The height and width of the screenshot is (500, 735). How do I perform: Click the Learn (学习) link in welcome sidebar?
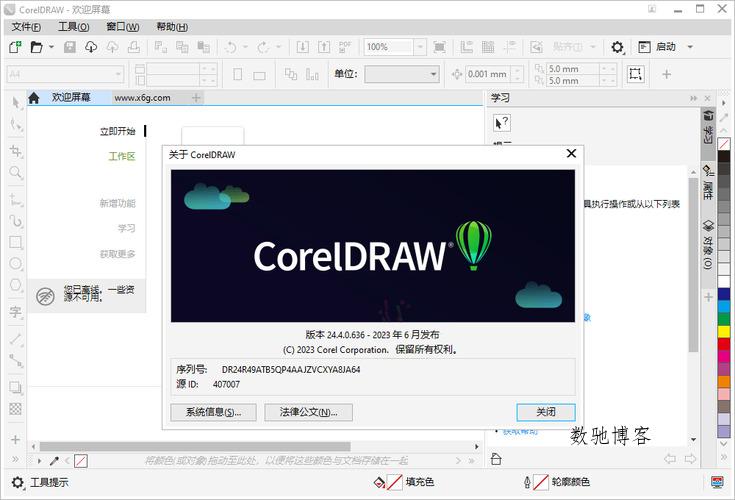point(127,229)
